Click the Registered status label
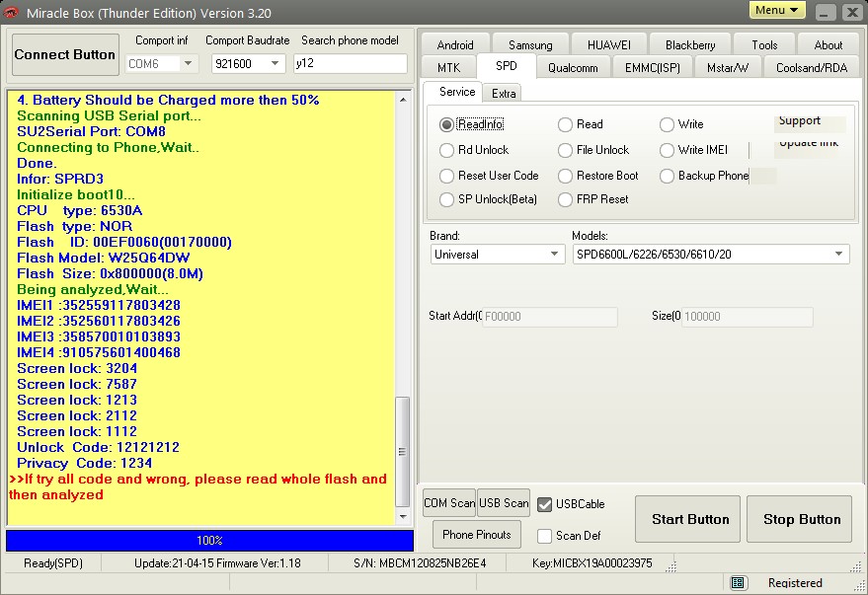868x595 pixels. [795, 583]
